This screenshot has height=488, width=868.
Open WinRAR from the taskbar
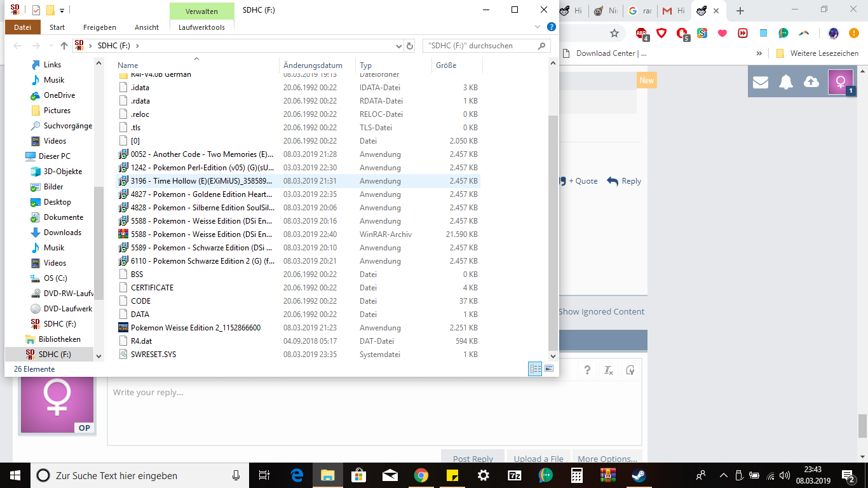(x=608, y=475)
